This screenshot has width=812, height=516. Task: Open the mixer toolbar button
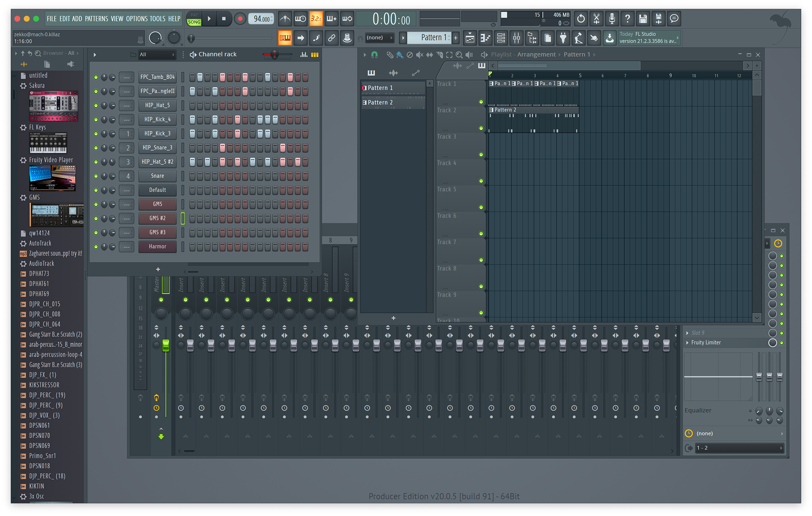pos(517,38)
